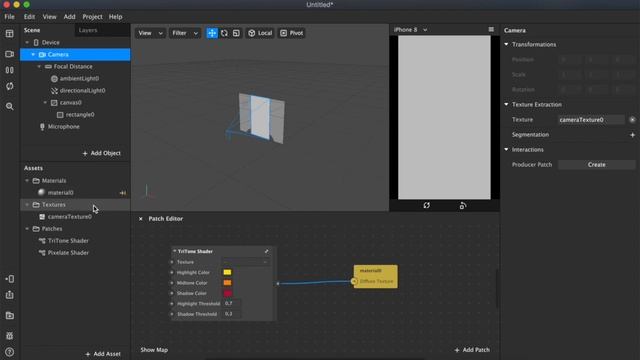Expand the TriTone Shader patch group
This screenshot has width=640, height=360.
click(x=267, y=251)
